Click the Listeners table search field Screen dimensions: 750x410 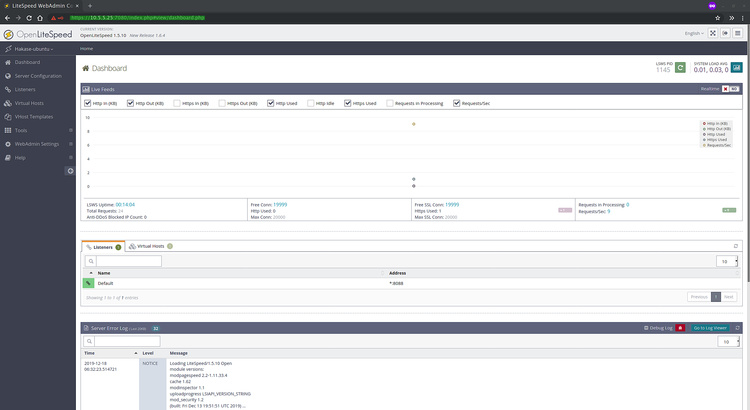(128, 261)
